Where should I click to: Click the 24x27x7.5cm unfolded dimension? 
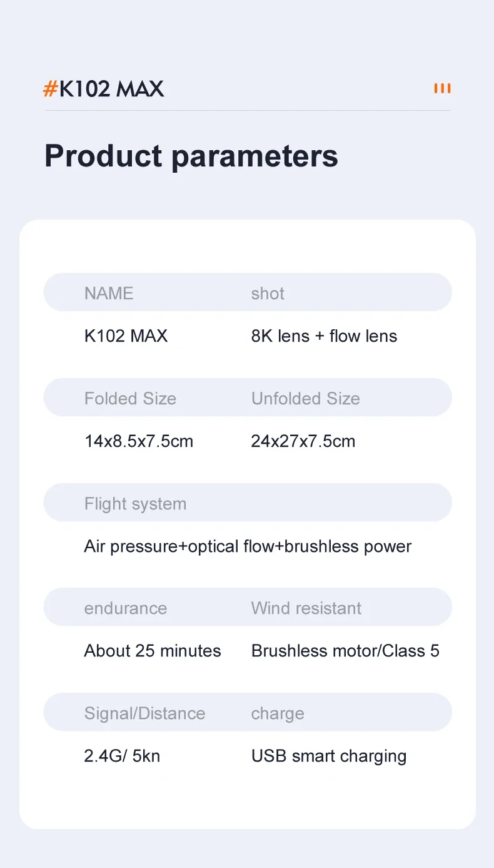pos(303,441)
